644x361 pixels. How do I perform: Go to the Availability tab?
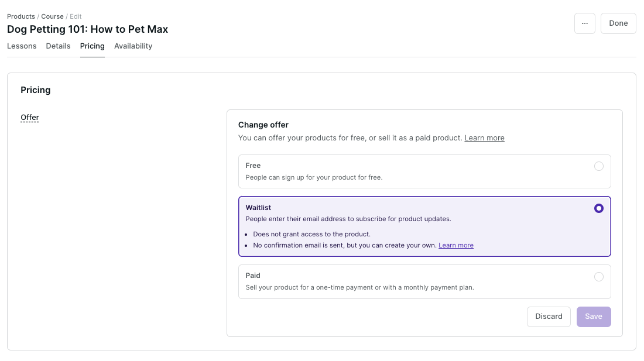tap(133, 46)
